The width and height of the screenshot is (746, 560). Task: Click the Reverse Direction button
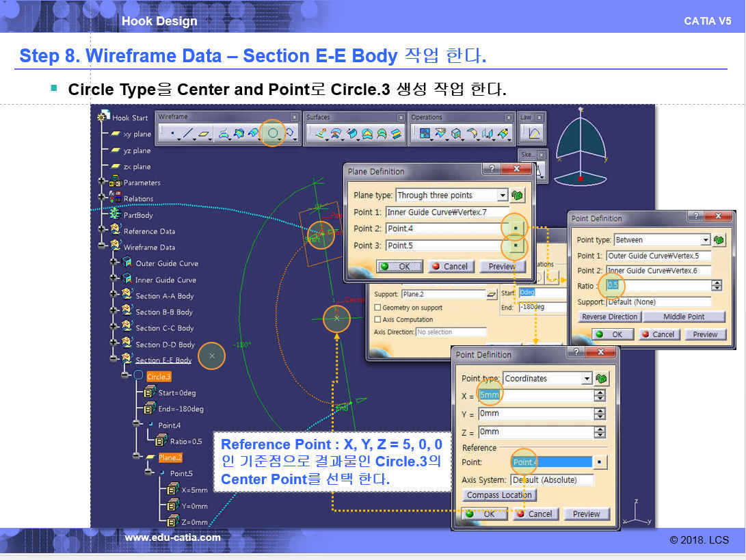pyautogui.click(x=609, y=317)
